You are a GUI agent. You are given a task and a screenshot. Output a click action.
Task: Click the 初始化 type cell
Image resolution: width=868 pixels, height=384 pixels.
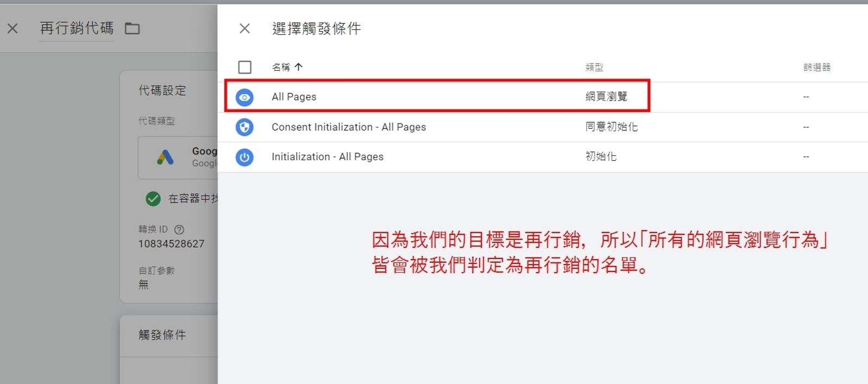tap(601, 156)
